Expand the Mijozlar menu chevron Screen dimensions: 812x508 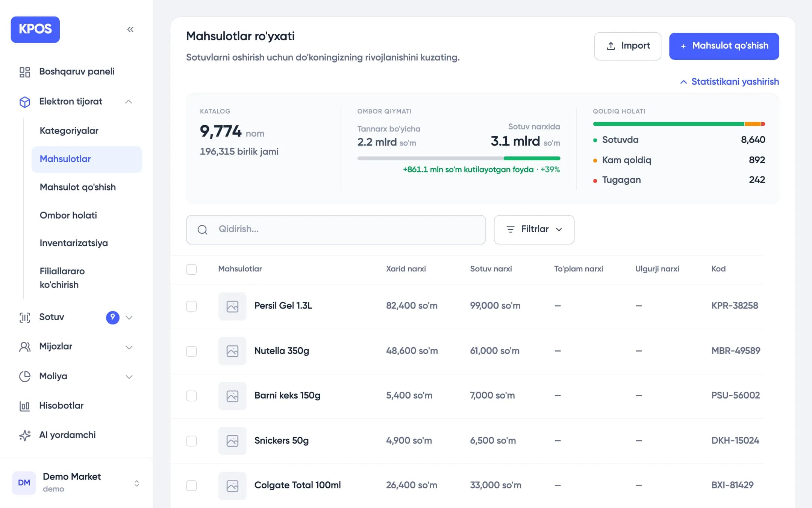tap(129, 347)
